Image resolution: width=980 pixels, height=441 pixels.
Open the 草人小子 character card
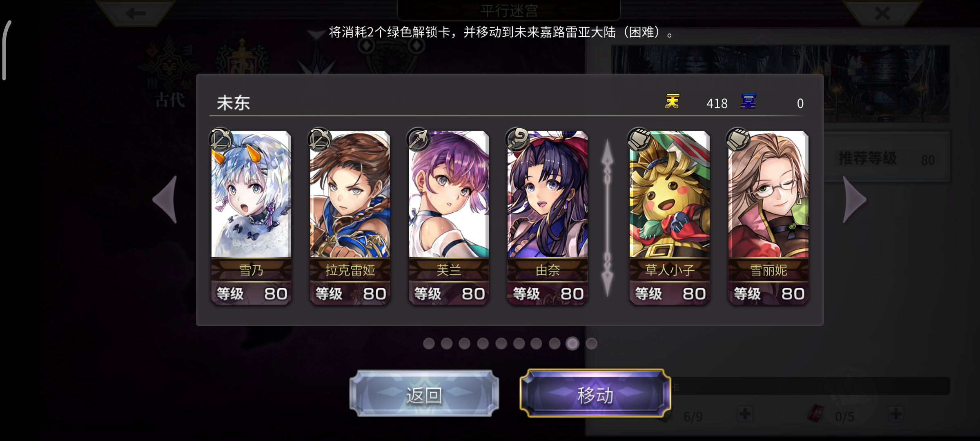click(x=670, y=218)
